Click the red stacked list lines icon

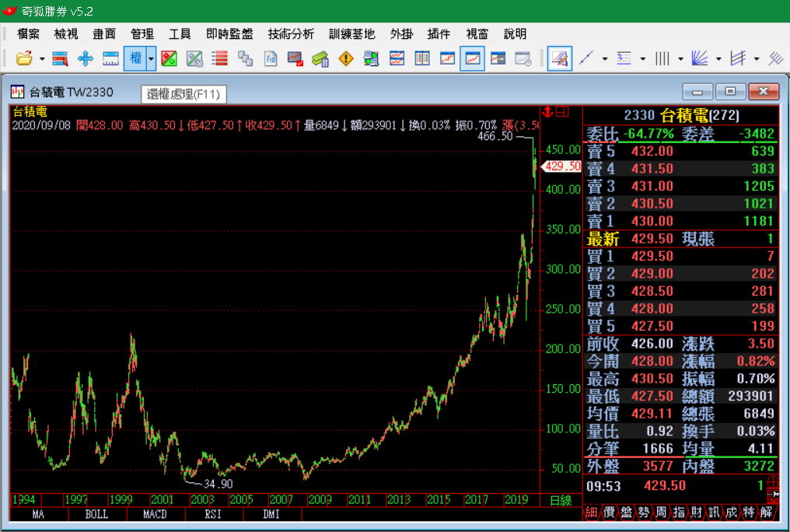(220, 58)
